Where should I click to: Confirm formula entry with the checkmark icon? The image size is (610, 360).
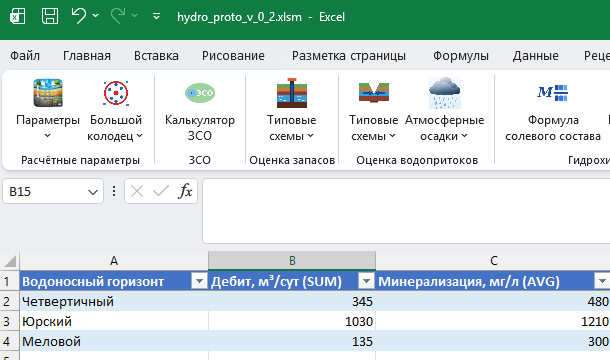161,191
